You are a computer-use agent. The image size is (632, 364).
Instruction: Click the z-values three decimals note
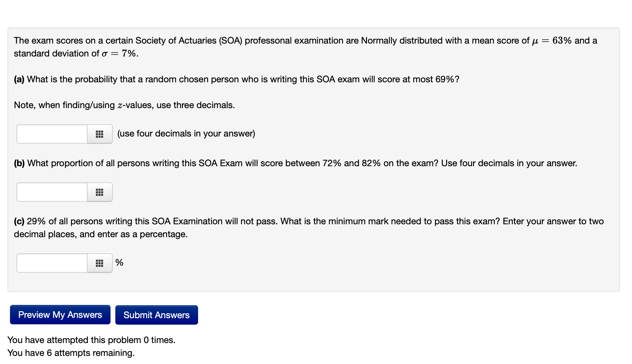click(124, 105)
